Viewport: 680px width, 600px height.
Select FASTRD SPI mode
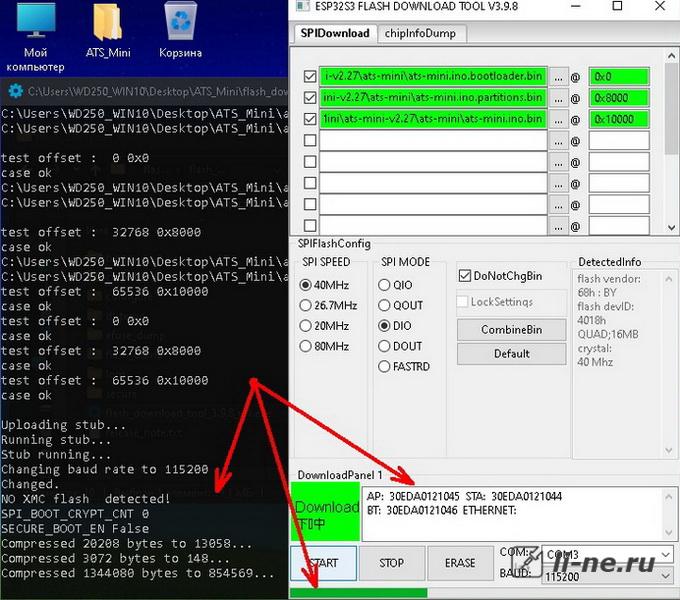pyautogui.click(x=384, y=366)
